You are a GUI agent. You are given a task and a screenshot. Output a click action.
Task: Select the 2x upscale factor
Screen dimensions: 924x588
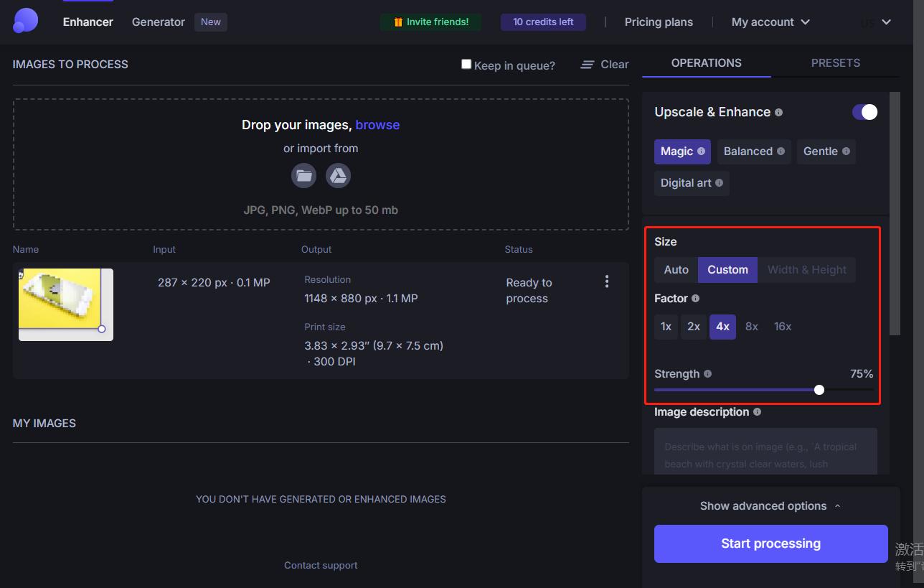point(694,327)
